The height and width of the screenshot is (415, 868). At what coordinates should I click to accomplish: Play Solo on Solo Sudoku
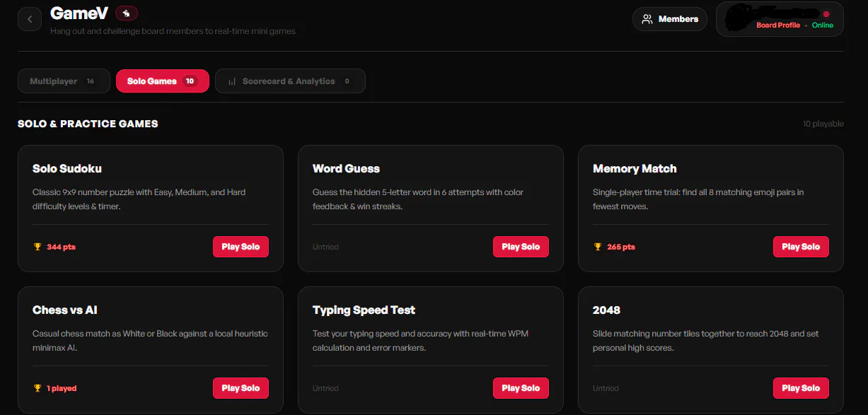click(x=241, y=247)
